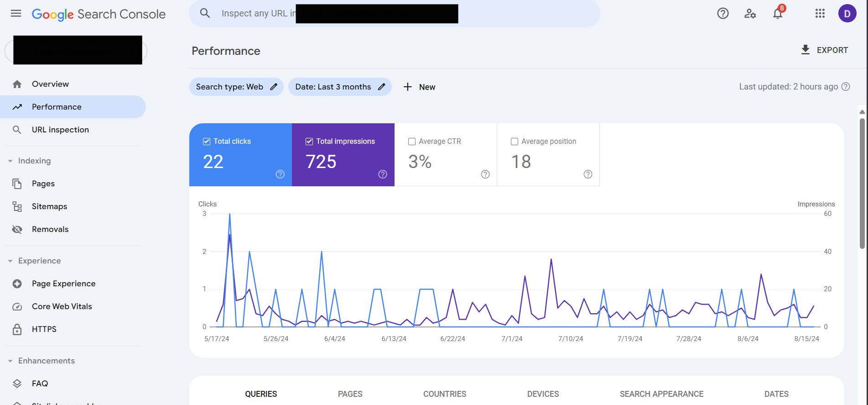
Task: Click the Overview home icon
Action: [17, 84]
